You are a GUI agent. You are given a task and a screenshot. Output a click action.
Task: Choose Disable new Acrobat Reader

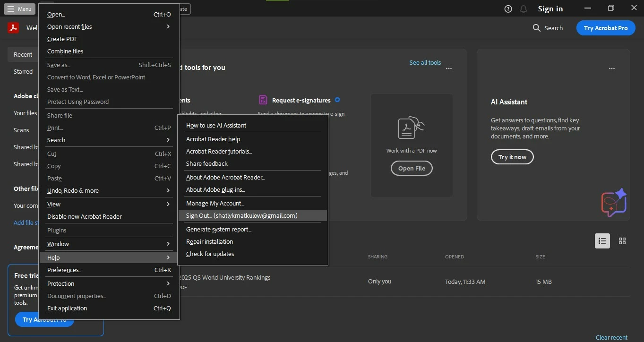pyautogui.click(x=109, y=216)
